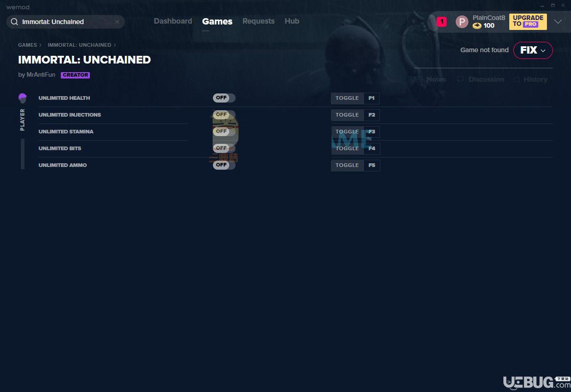Change the F1 hotkey binding
Viewport: 571px width, 392px height.
(372, 98)
